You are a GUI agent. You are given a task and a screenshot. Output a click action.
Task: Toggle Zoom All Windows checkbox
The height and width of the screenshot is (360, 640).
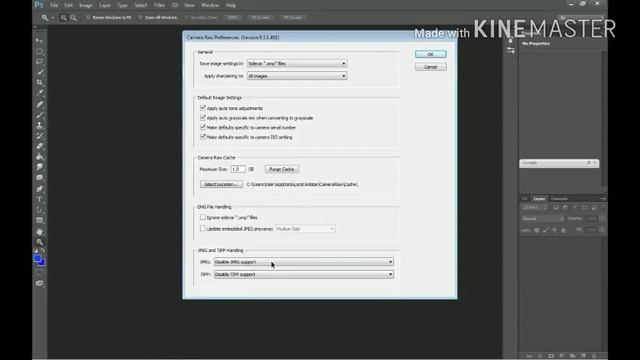(x=140, y=18)
